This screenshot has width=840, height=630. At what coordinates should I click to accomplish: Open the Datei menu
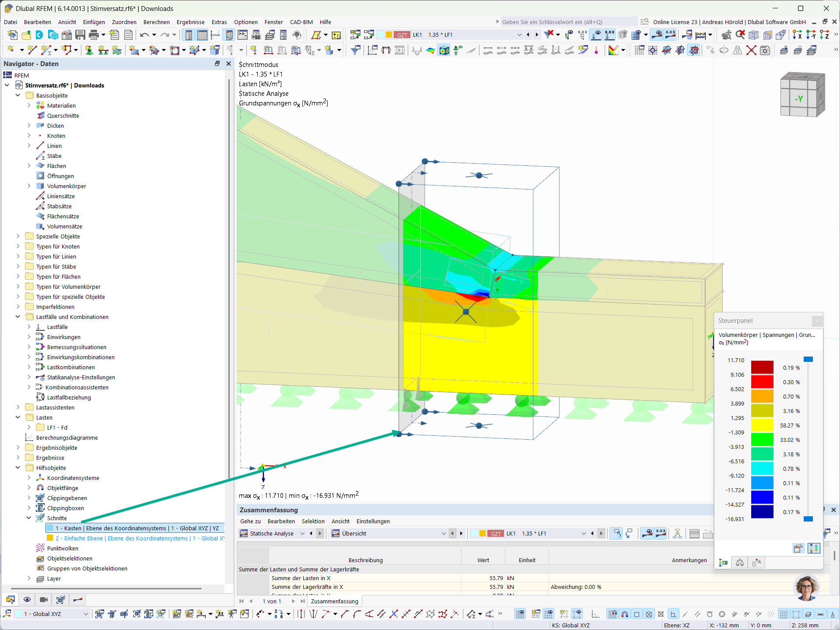click(x=10, y=22)
